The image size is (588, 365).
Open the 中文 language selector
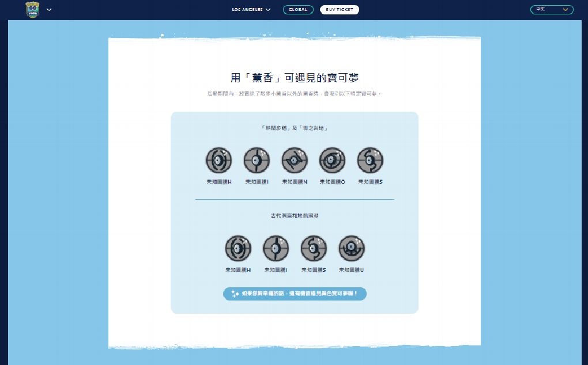(552, 10)
